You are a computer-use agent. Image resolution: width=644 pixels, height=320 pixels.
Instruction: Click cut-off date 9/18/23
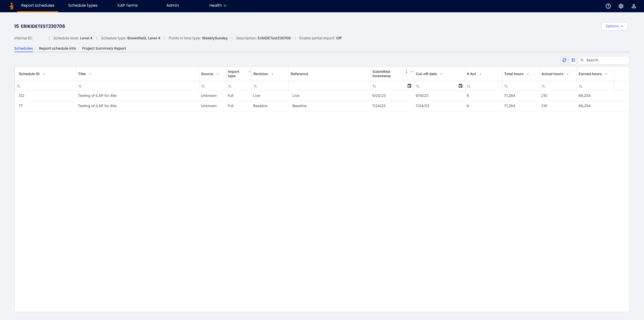click(x=422, y=96)
